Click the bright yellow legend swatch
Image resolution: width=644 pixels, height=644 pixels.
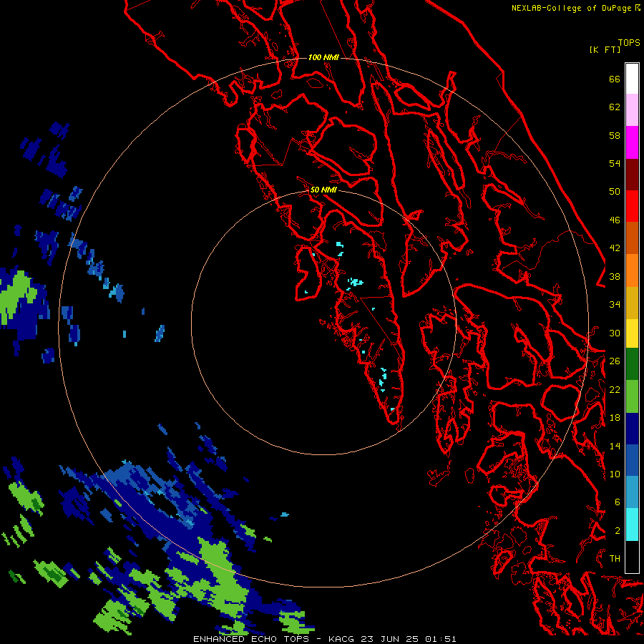[x=632, y=333]
